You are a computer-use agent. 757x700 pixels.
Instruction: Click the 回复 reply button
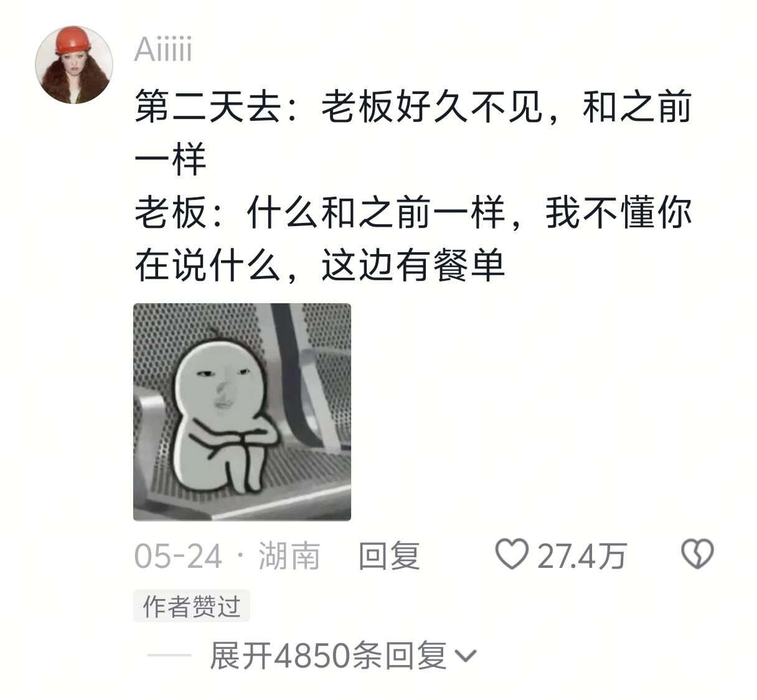[x=390, y=555]
